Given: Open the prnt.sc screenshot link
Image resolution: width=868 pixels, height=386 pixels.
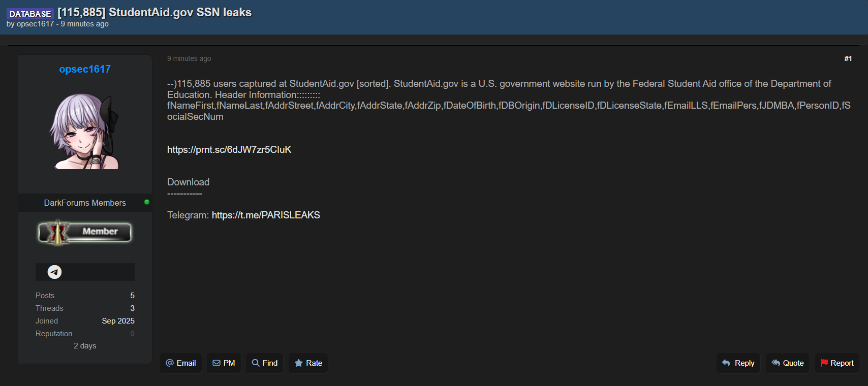Looking at the screenshot, I should click(229, 150).
